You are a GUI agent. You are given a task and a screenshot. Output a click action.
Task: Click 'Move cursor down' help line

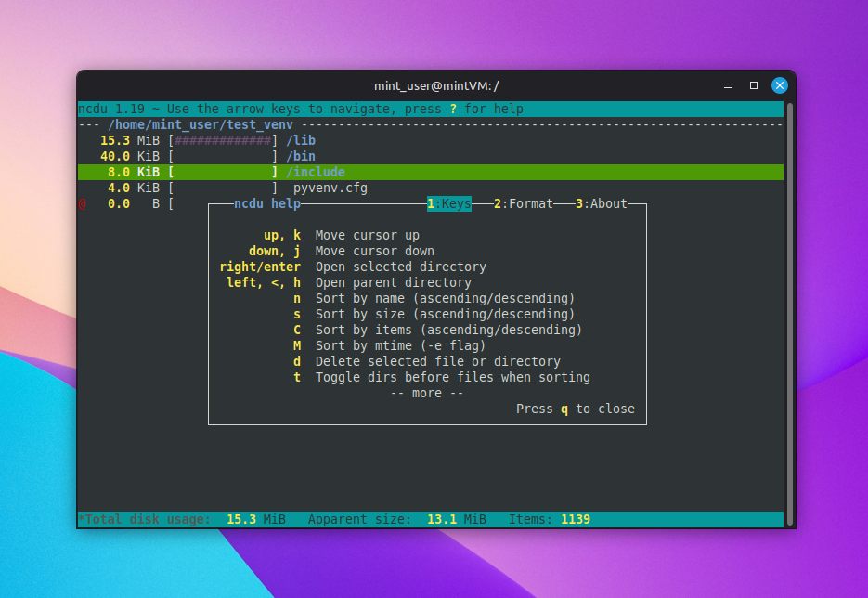375,251
